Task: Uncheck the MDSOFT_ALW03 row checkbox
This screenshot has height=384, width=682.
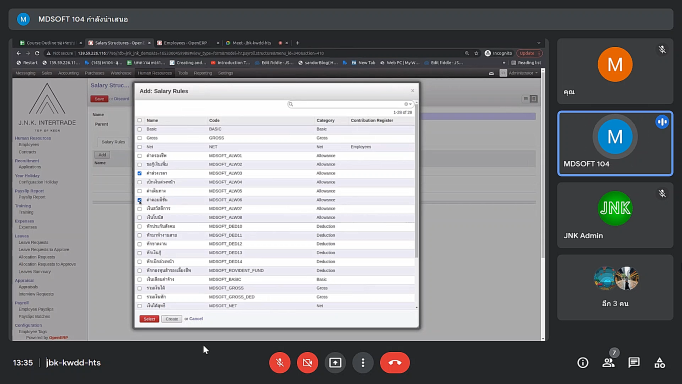Action: pyautogui.click(x=140, y=173)
